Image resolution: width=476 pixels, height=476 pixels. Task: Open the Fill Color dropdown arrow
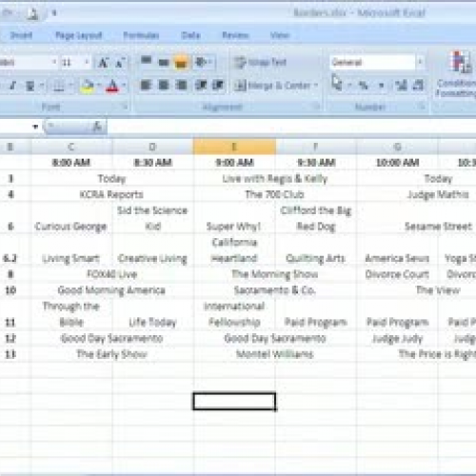click(x=99, y=86)
